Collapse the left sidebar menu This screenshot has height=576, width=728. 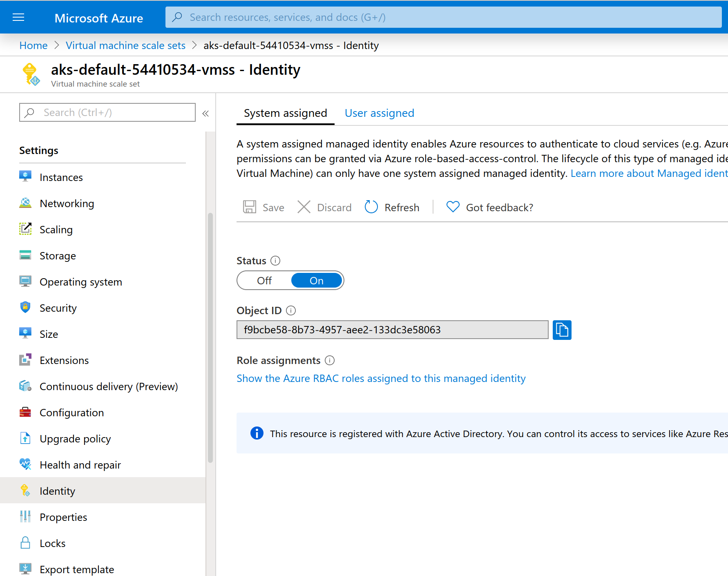tap(205, 113)
